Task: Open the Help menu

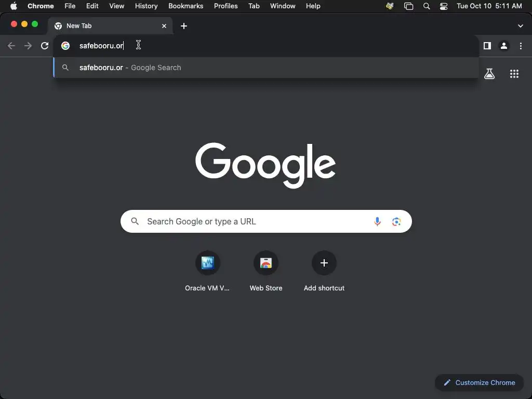Action: pyautogui.click(x=313, y=6)
